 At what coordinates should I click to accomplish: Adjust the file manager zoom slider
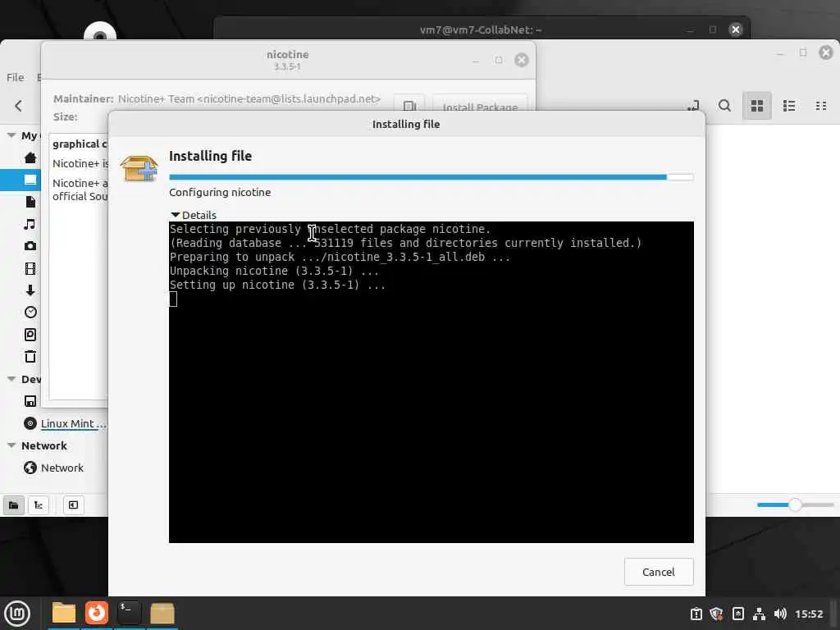point(795,504)
